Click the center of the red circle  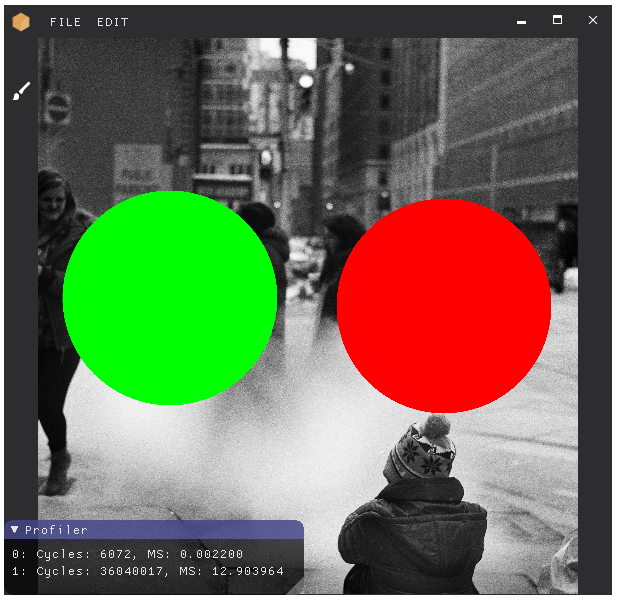(x=444, y=306)
